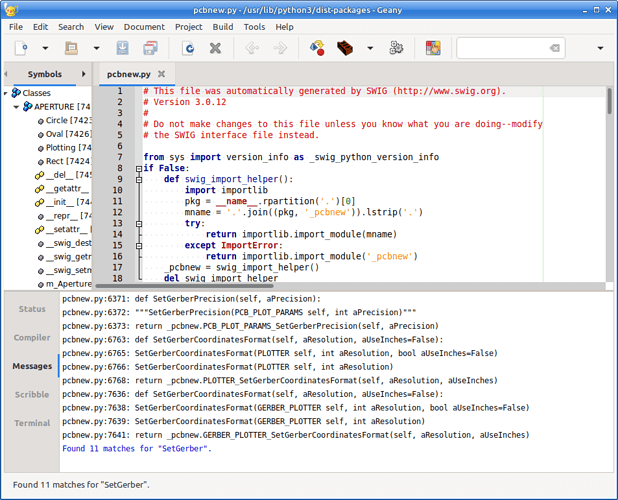Image resolution: width=618 pixels, height=500 pixels.
Task: Click line number 7 in margin
Action: pos(120,157)
